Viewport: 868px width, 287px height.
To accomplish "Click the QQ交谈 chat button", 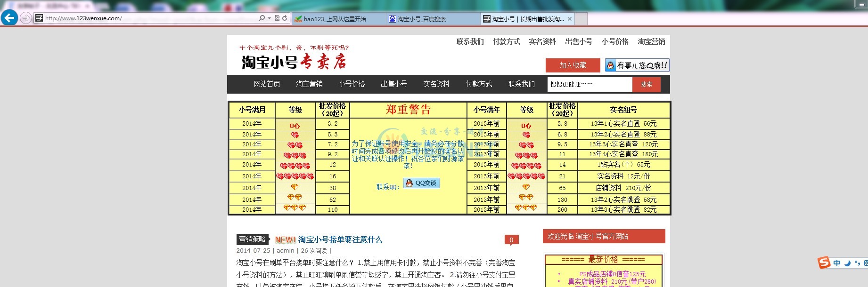I will (422, 183).
